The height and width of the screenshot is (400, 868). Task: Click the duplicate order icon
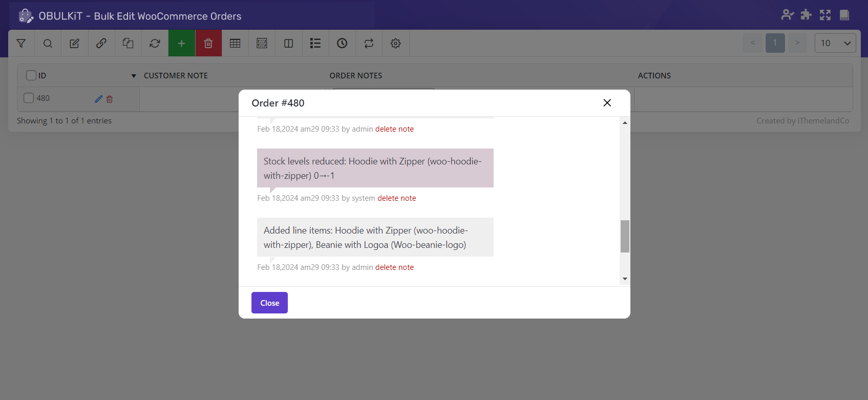tap(128, 44)
